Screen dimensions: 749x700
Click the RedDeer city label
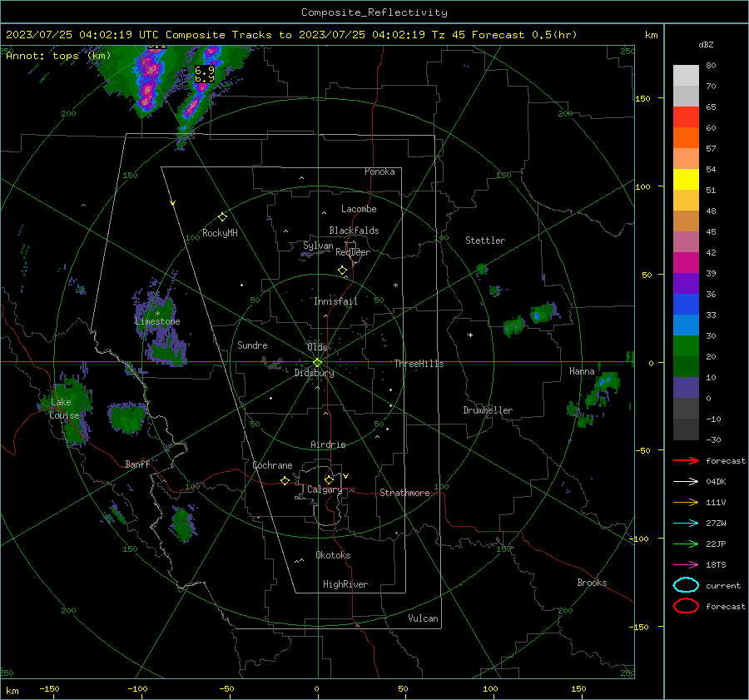[x=353, y=252]
